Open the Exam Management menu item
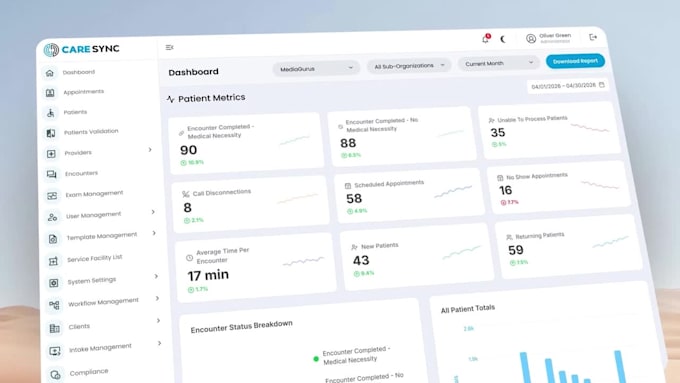The height and width of the screenshot is (383, 680). coord(95,194)
